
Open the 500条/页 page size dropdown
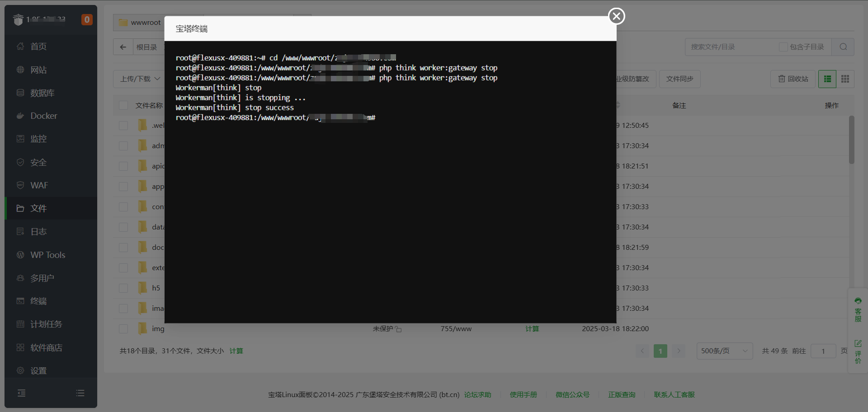tap(724, 351)
